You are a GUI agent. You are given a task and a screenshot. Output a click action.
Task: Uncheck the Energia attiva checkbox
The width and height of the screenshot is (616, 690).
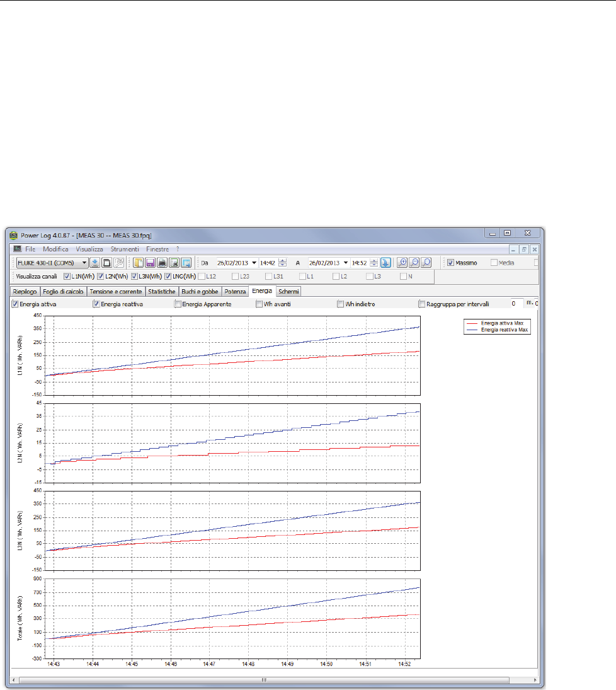coord(15,304)
